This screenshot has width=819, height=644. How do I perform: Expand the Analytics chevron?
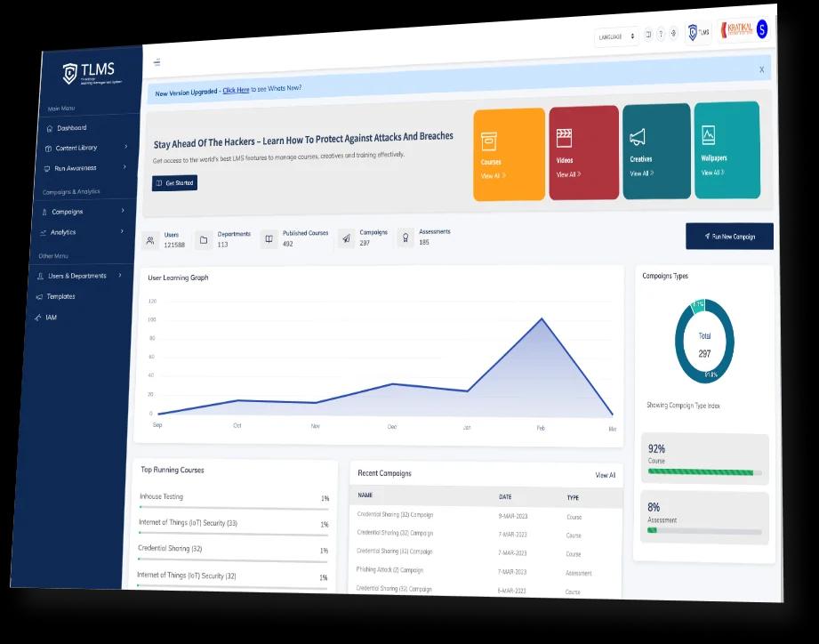pos(122,231)
